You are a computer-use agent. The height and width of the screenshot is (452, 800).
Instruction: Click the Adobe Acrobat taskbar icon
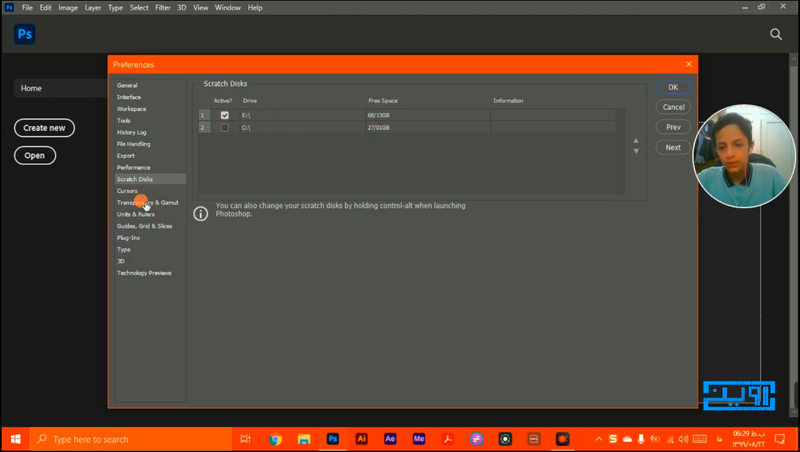click(449, 439)
